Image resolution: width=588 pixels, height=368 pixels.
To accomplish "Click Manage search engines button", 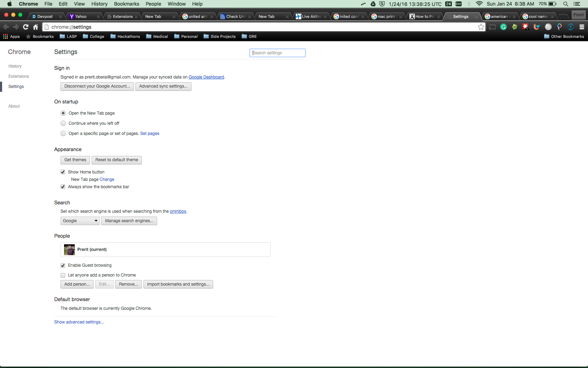I will coord(129,221).
